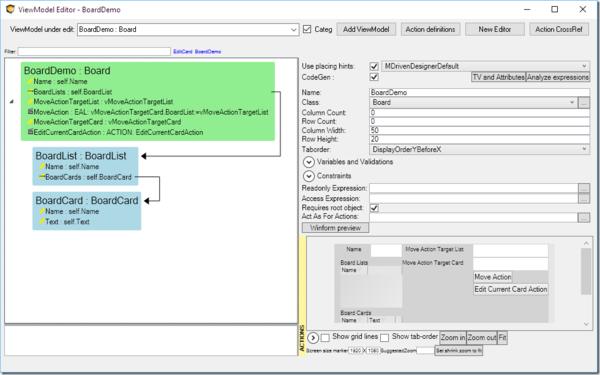Click the Name field containing BoardDemo

[x=479, y=92]
